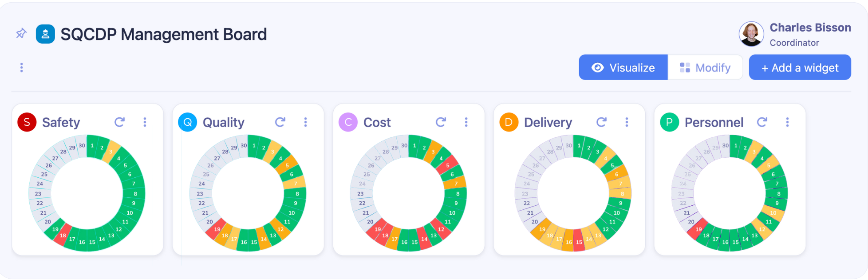The image size is (868, 280).
Task: Refresh the Delivery chart
Action: pyautogui.click(x=602, y=122)
